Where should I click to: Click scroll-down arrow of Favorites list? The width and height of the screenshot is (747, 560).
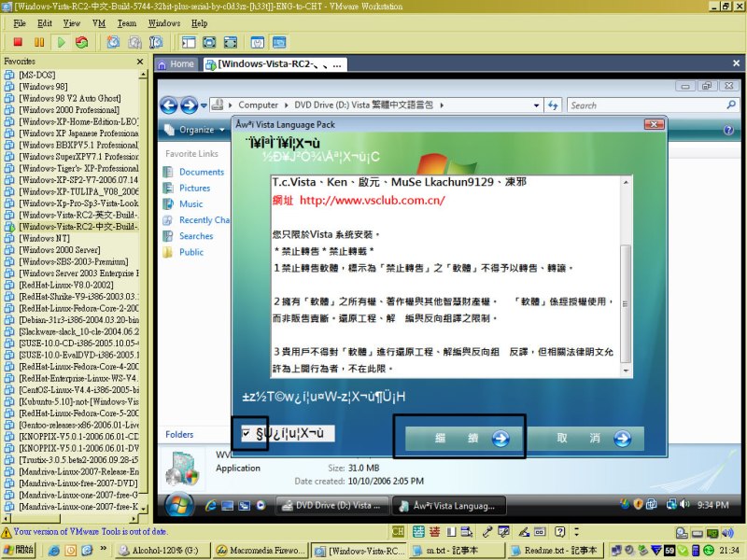click(143, 508)
